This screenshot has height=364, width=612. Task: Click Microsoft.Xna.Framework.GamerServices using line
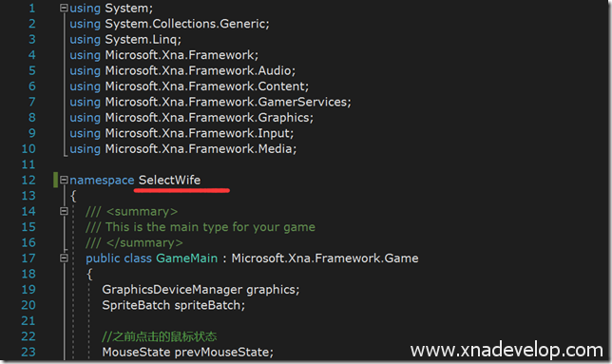tap(210, 102)
